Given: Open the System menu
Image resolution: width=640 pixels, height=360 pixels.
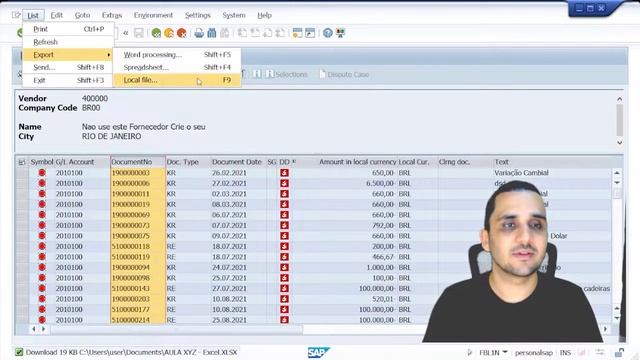Looking at the screenshot, I should click(234, 16).
